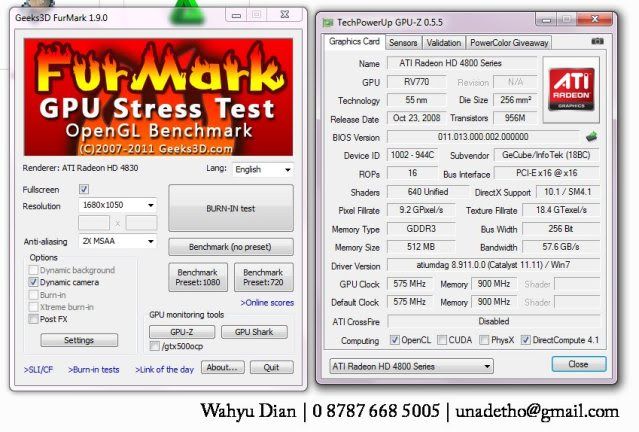The height and width of the screenshot is (432, 639).
Task: Click the FurMark banner image
Action: tap(158, 97)
